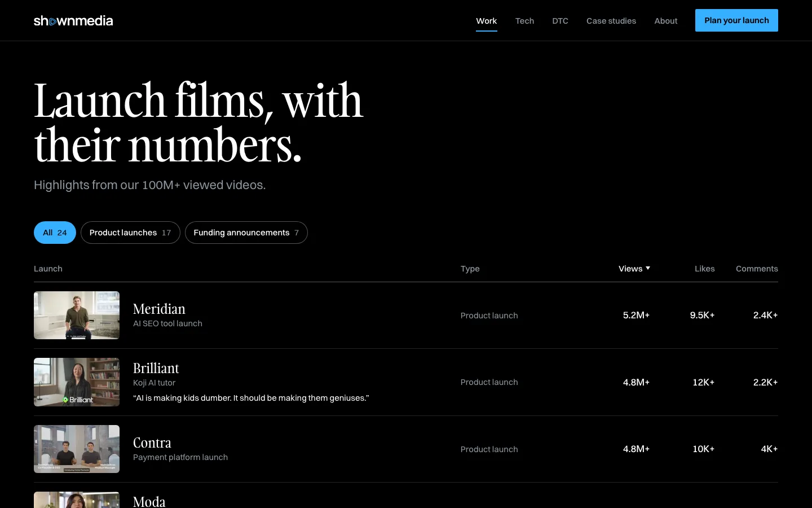Click Meridian's 5.2M+ views value
The width and height of the screenshot is (812, 508).
(636, 315)
